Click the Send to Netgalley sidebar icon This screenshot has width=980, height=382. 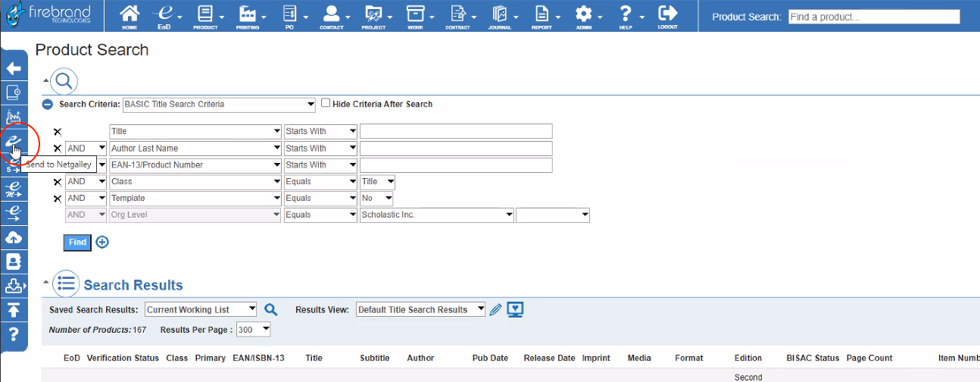pyautogui.click(x=14, y=141)
